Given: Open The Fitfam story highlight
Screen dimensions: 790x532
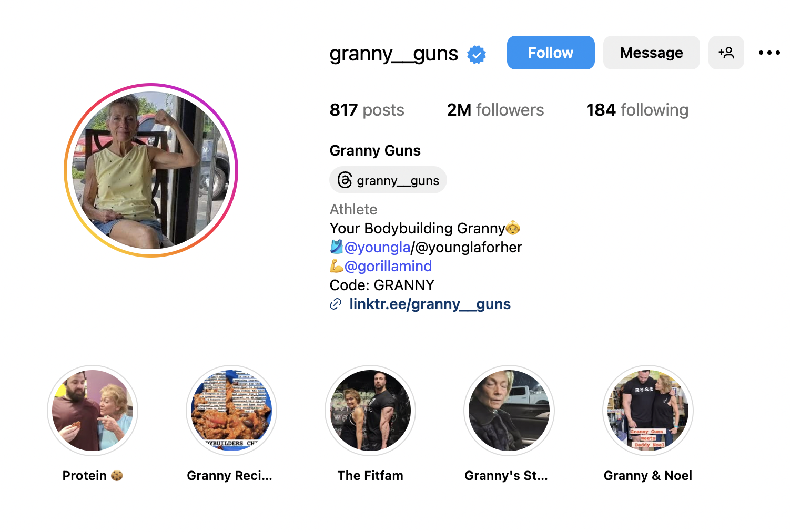Looking at the screenshot, I should click(x=370, y=411).
